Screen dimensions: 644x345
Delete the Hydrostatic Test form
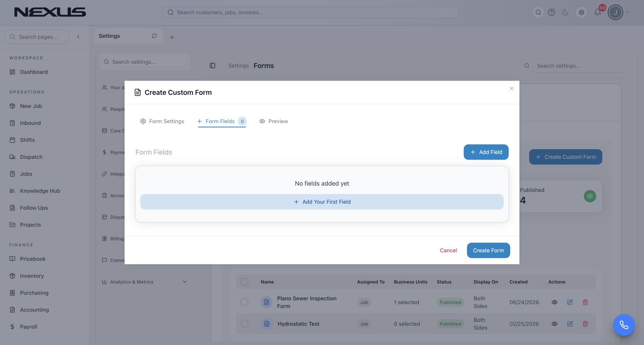pyautogui.click(x=585, y=324)
